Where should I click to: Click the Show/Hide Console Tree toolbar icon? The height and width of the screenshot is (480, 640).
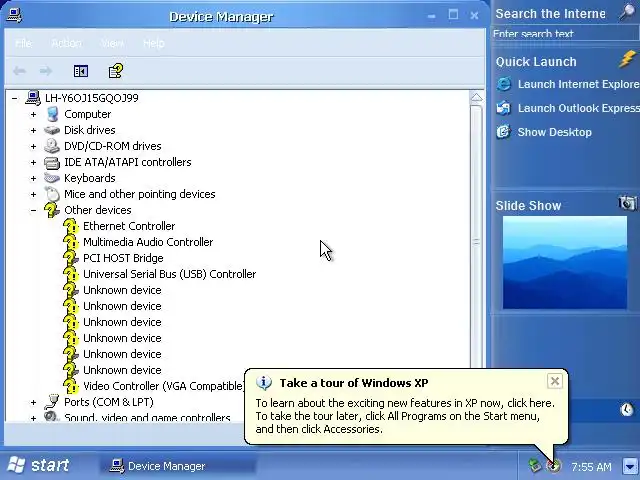(x=80, y=71)
